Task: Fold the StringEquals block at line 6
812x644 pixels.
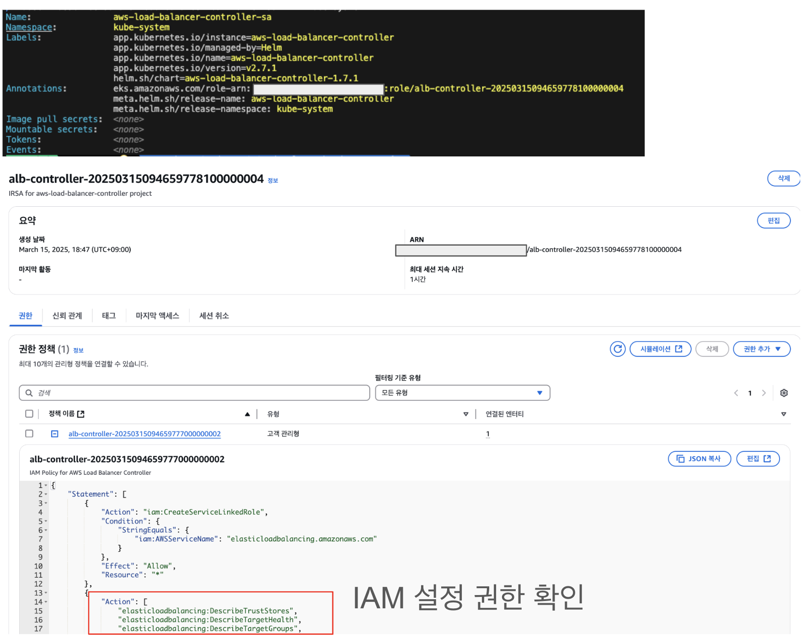Action: 46,531
